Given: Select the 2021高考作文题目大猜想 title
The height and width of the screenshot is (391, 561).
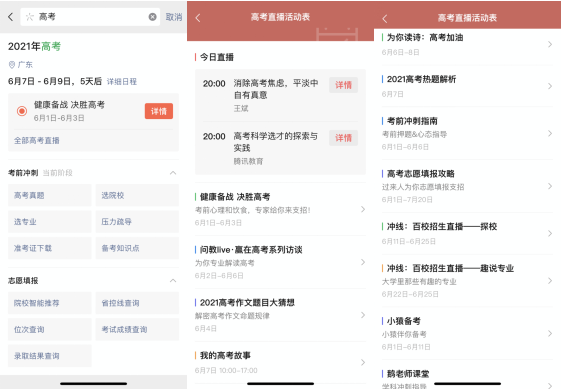Looking at the screenshot, I should 247,303.
